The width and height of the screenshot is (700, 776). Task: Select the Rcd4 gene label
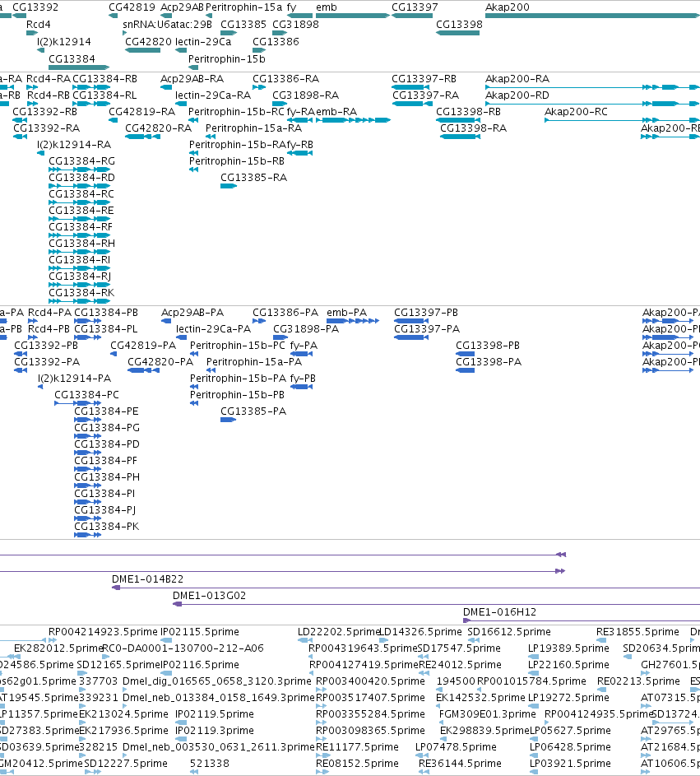click(38, 24)
